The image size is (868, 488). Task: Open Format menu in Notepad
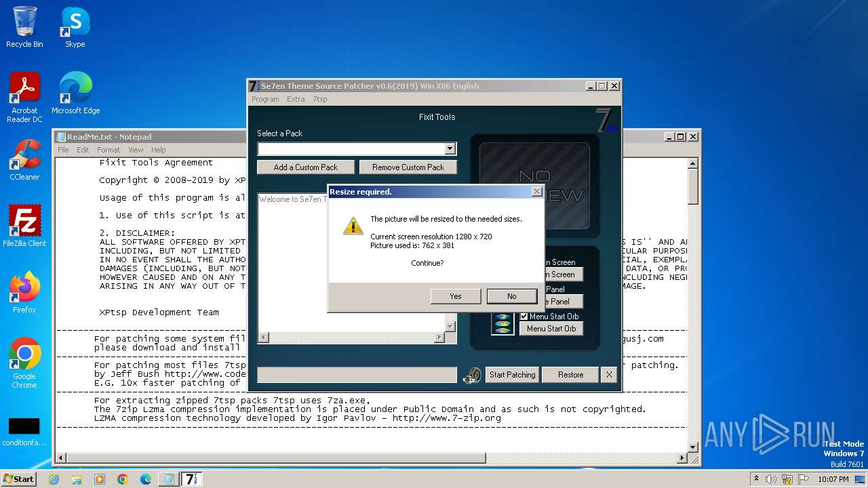(108, 150)
